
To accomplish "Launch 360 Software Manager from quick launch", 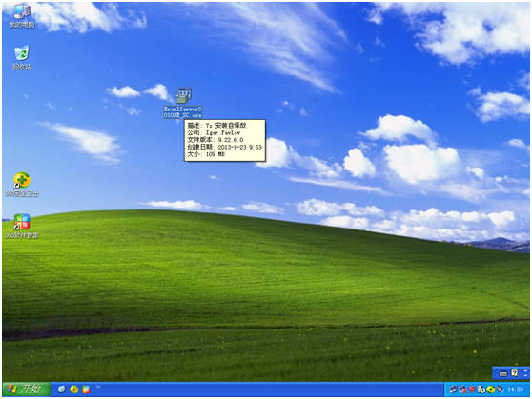I will tap(86, 389).
